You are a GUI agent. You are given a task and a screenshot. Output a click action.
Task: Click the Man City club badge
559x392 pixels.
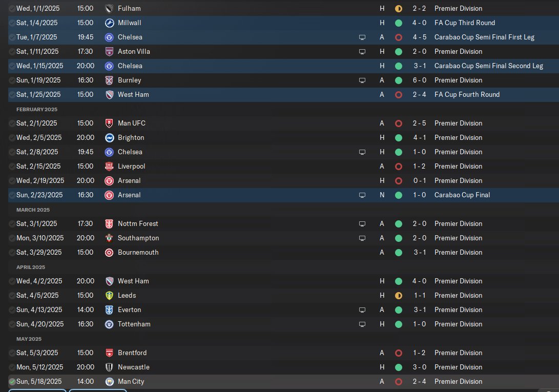(109, 382)
